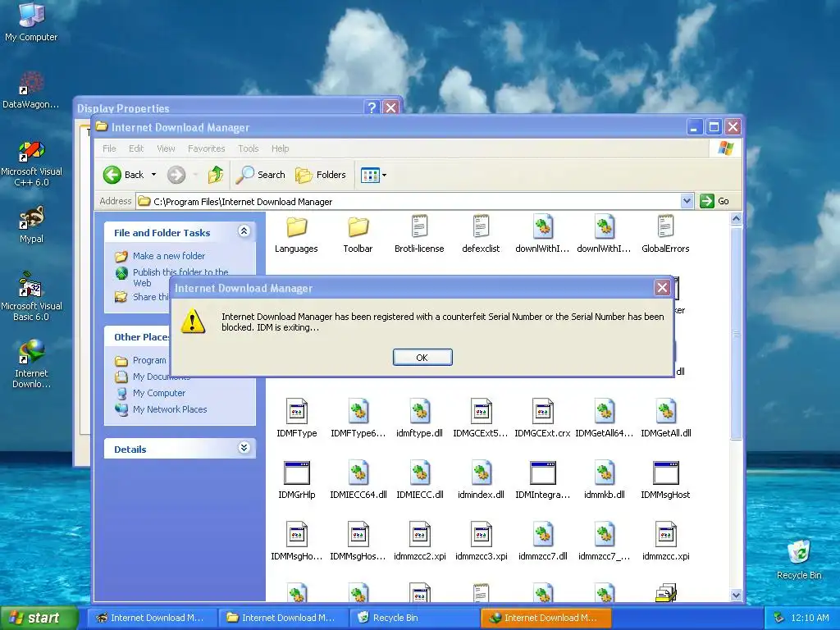Screen dimensions: 840x630
Task: Click the Up folder toolbar icon
Action: tap(216, 175)
